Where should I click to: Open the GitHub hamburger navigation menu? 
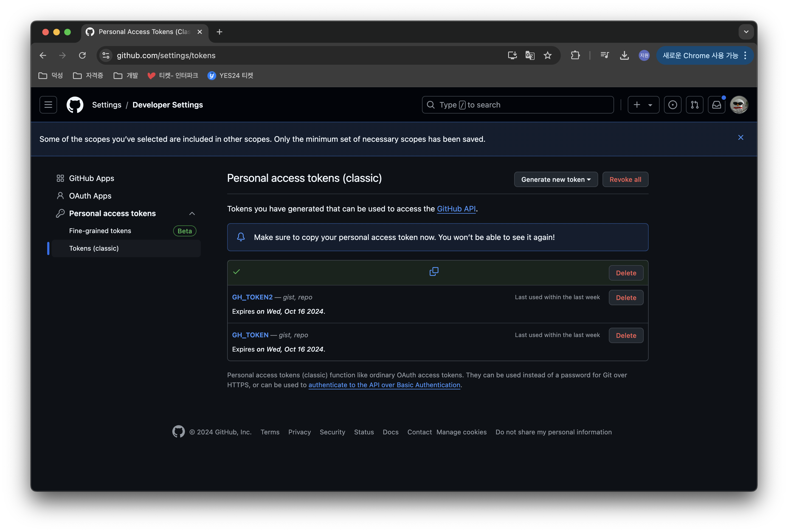click(x=48, y=105)
